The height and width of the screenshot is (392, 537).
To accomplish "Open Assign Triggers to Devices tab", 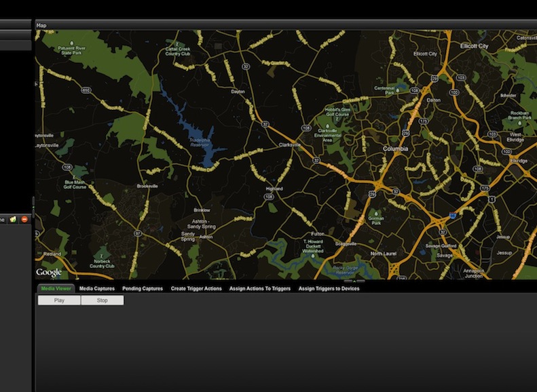I will [x=329, y=289].
